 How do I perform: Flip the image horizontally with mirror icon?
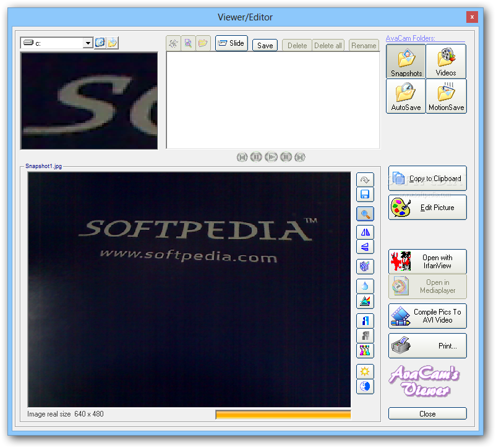tap(365, 232)
